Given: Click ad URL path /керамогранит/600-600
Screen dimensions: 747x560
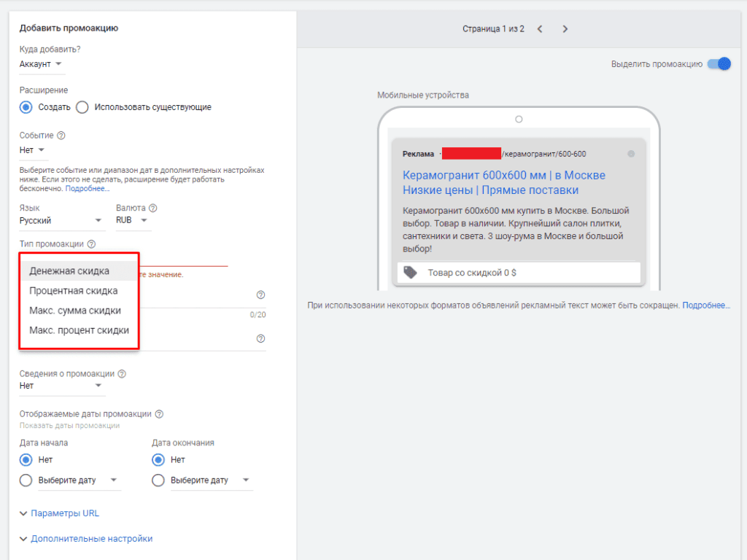Looking at the screenshot, I should coord(543,154).
